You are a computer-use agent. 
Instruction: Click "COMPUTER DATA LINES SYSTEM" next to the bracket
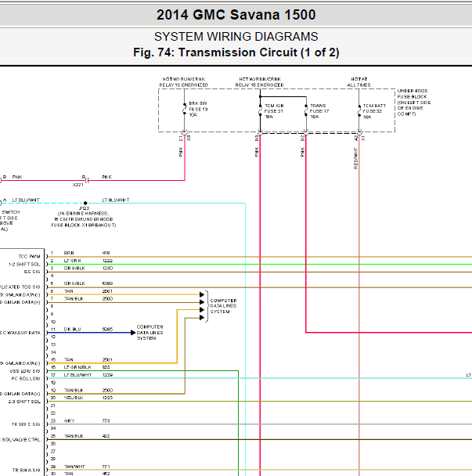(223, 306)
